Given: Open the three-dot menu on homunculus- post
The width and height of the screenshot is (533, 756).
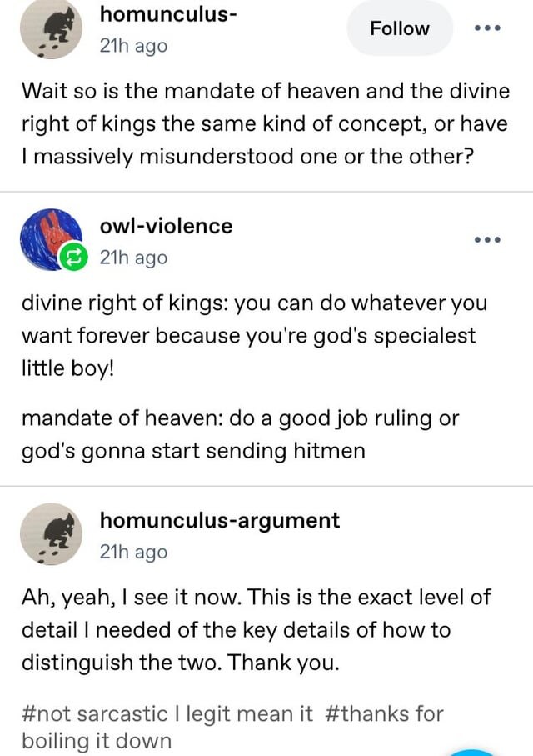Looking at the screenshot, I should 487,28.
